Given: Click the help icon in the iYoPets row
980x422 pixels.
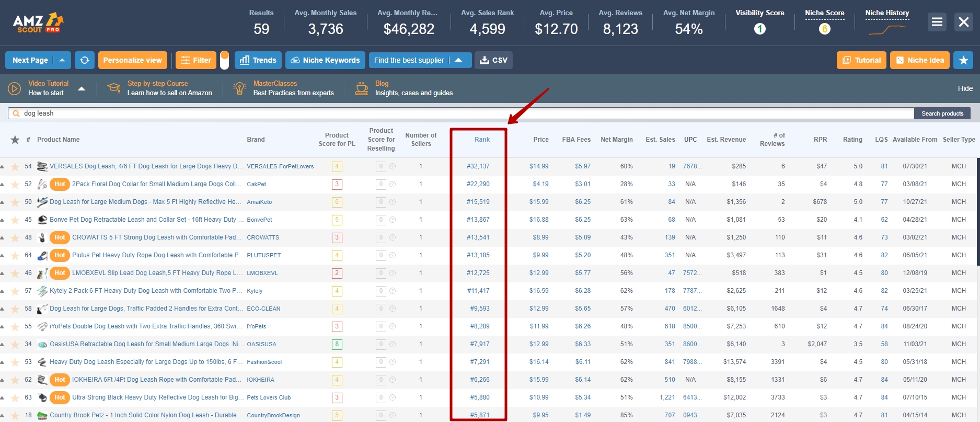Looking at the screenshot, I should pyautogui.click(x=393, y=326).
